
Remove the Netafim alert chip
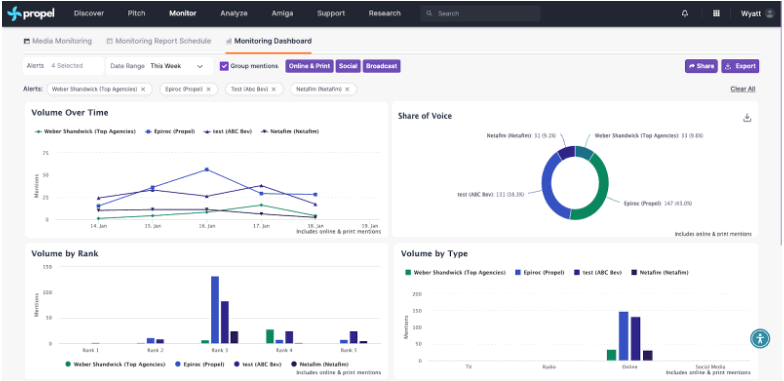(347, 89)
